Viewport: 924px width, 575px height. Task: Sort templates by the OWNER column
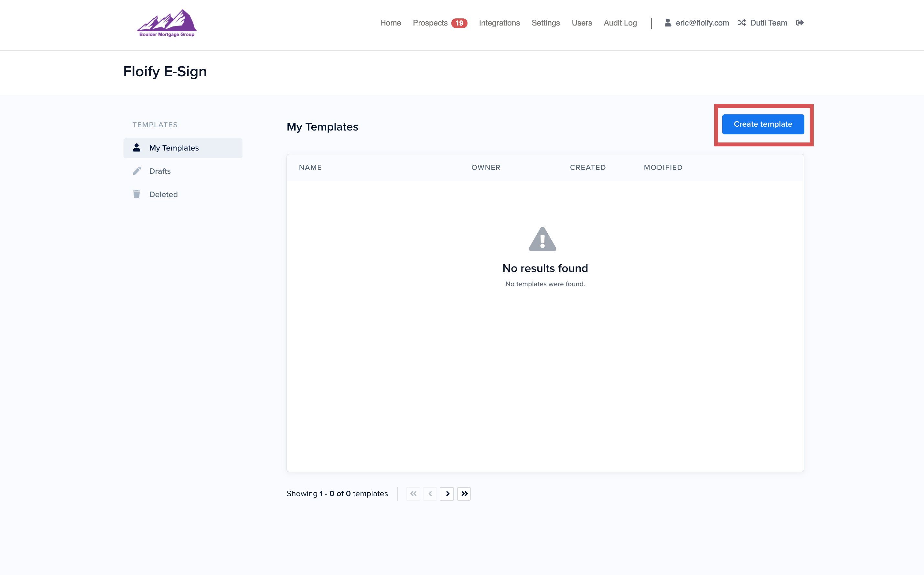[x=486, y=167]
